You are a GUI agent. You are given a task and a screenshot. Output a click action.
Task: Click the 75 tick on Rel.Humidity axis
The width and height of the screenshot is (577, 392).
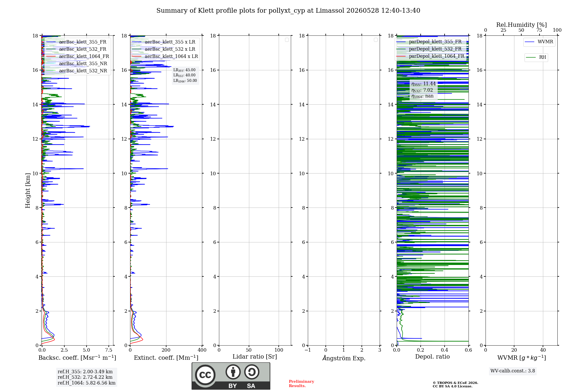click(539, 30)
